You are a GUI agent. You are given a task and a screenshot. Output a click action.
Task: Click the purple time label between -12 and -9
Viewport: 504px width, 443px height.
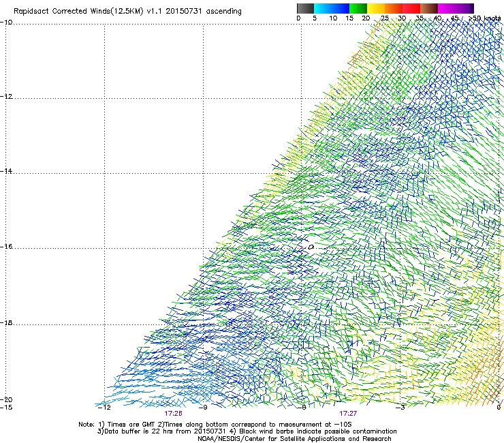click(173, 414)
